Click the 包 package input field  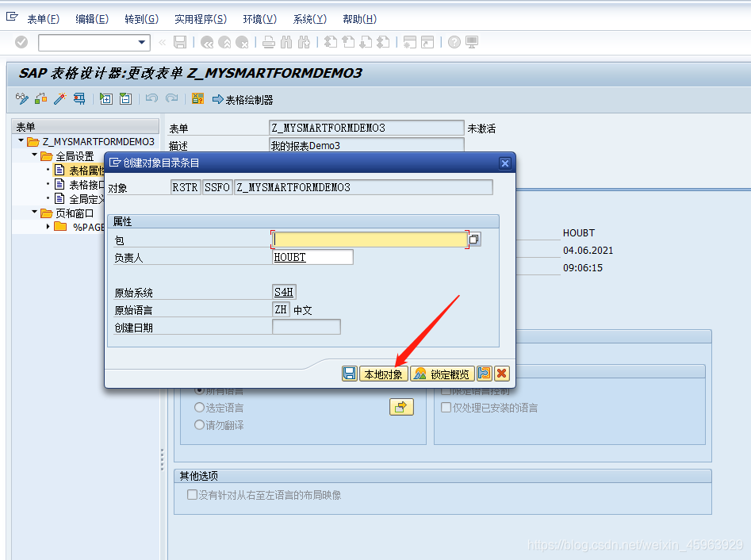pyautogui.click(x=370, y=240)
